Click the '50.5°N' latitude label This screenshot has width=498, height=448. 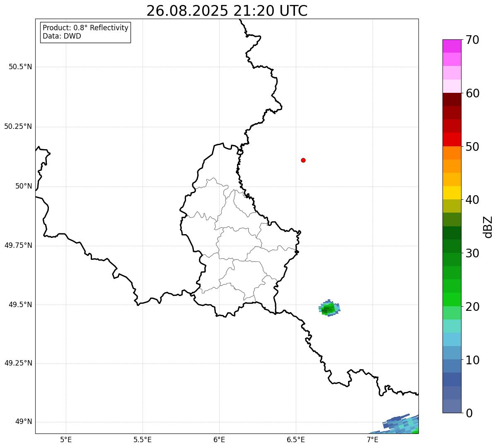pos(20,67)
